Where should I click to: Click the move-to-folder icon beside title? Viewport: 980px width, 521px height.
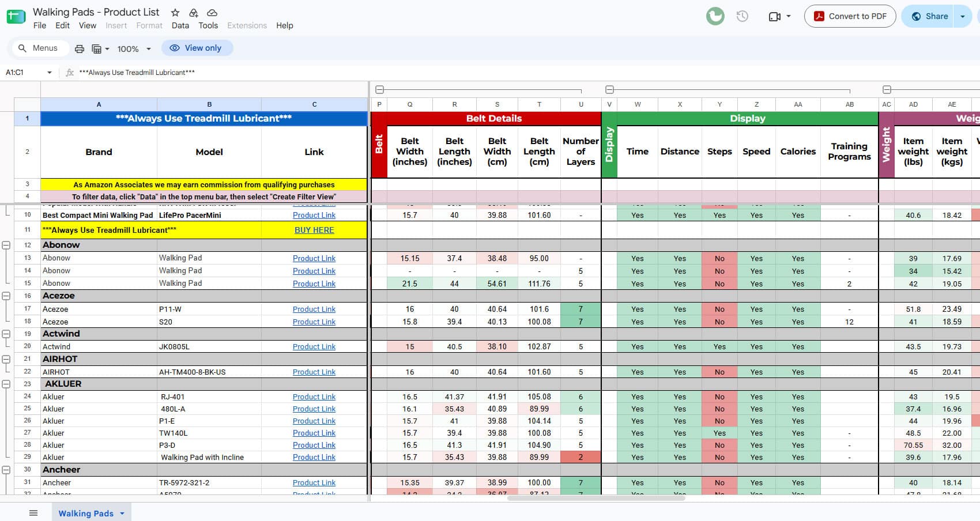[x=194, y=13]
